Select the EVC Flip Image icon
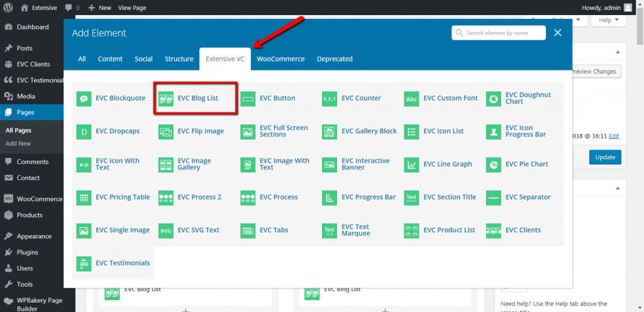Viewport: 644px width, 312px height. [166, 131]
